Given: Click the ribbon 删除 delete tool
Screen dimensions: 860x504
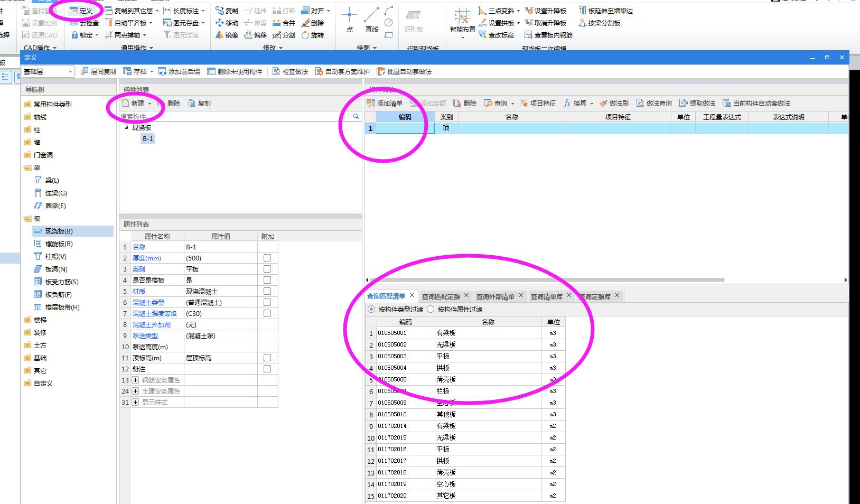Looking at the screenshot, I should [x=312, y=23].
